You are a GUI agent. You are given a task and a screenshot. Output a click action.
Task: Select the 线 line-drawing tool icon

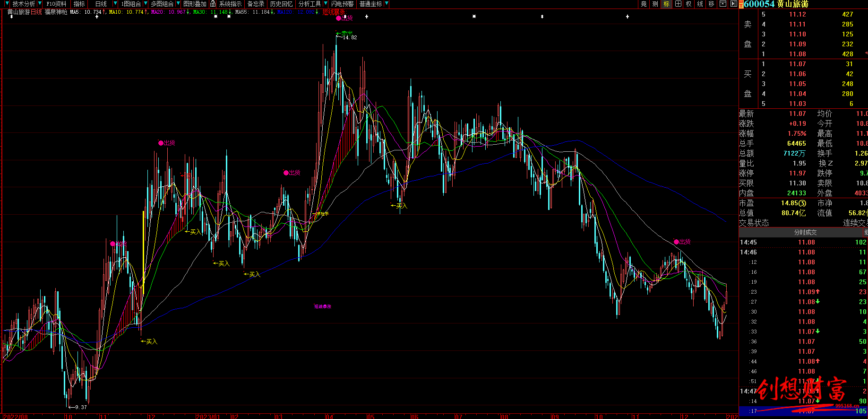coord(700,4)
